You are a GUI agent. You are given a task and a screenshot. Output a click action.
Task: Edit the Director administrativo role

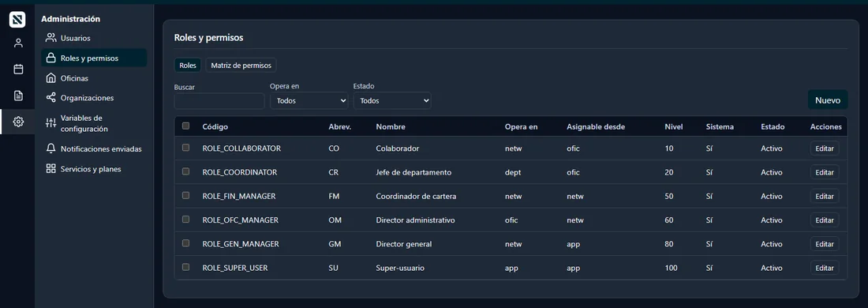[825, 220]
